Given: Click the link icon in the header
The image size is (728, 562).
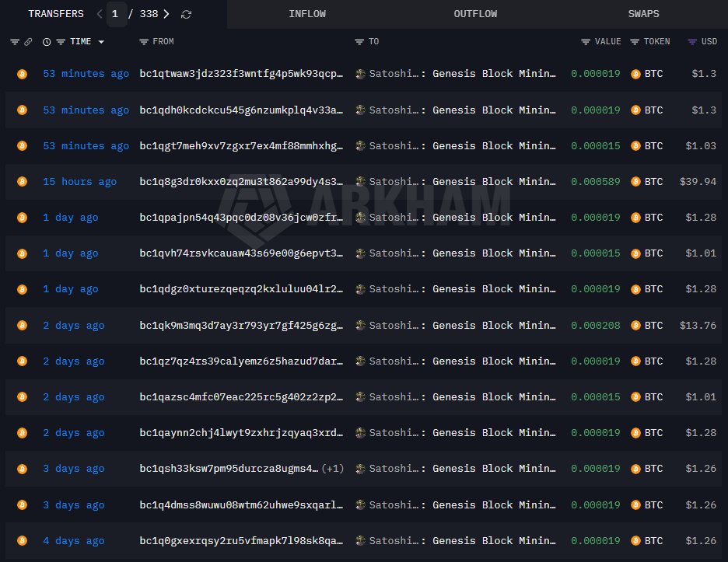Looking at the screenshot, I should [x=28, y=42].
